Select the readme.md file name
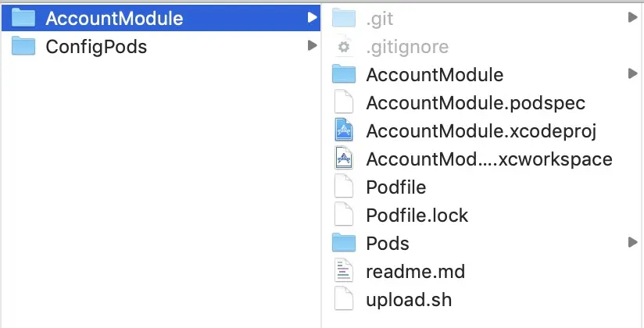Image resolution: width=644 pixels, height=328 pixels. click(x=415, y=272)
